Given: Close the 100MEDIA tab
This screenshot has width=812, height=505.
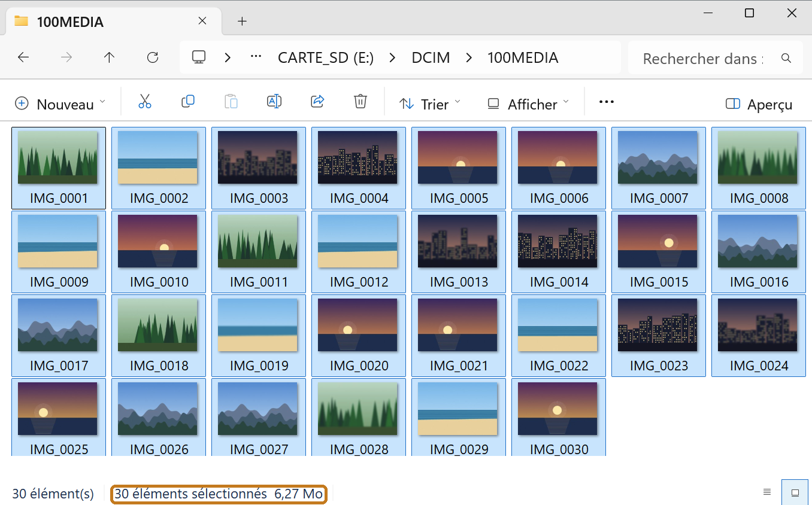Looking at the screenshot, I should click(x=202, y=21).
